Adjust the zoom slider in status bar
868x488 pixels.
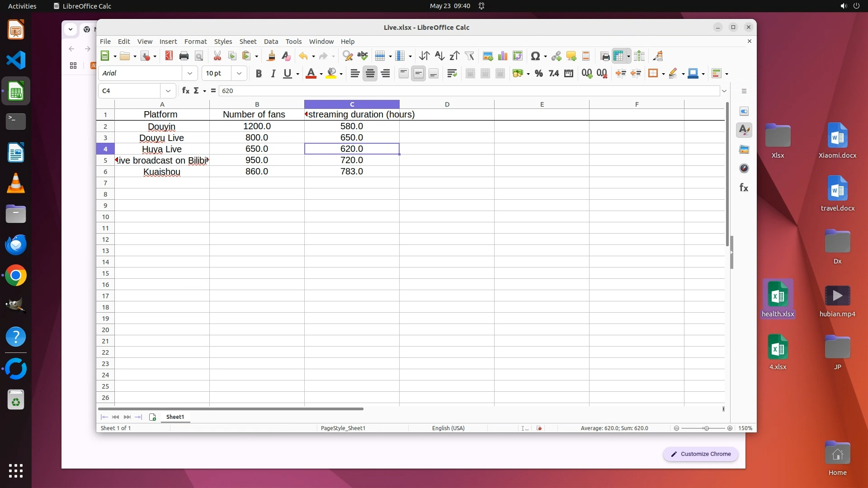click(706, 428)
